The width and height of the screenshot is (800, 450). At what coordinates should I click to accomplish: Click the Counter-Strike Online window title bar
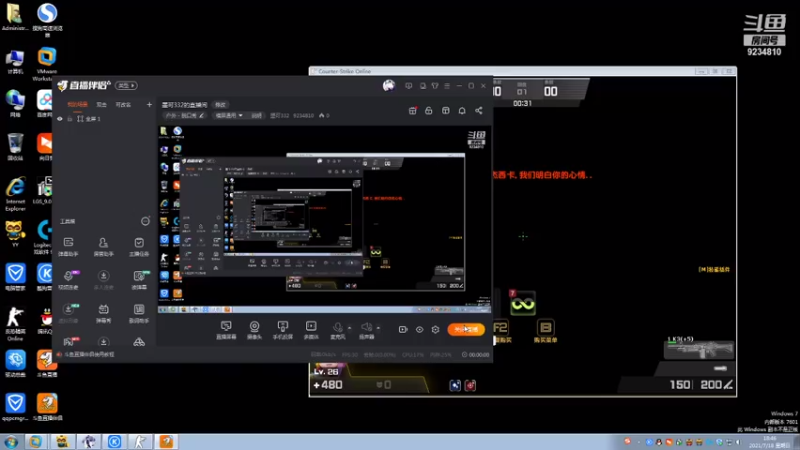pos(522,71)
